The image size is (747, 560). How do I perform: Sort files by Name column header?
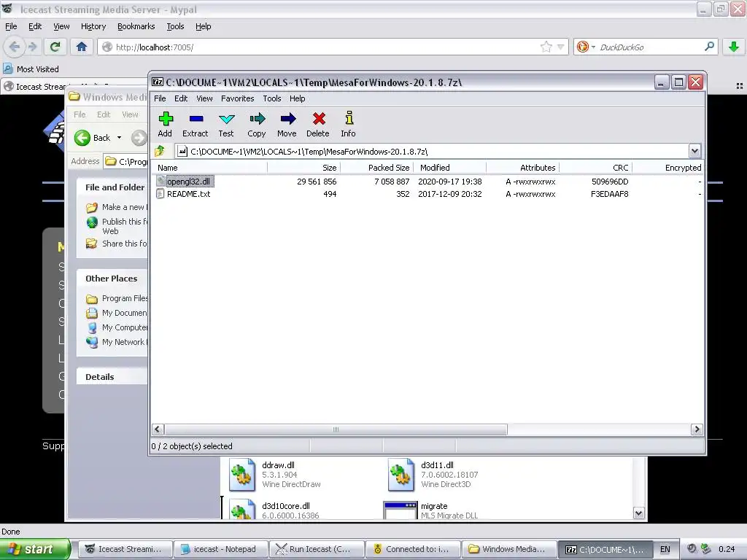coord(209,168)
